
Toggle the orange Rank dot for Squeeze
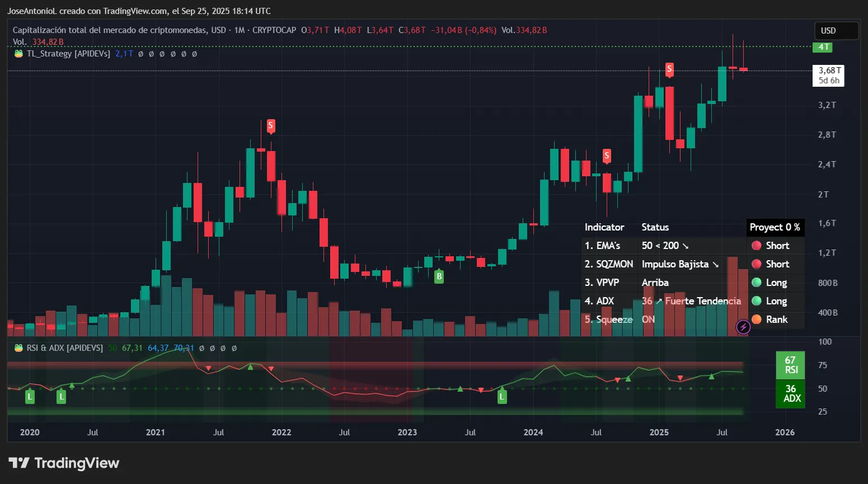click(x=758, y=319)
